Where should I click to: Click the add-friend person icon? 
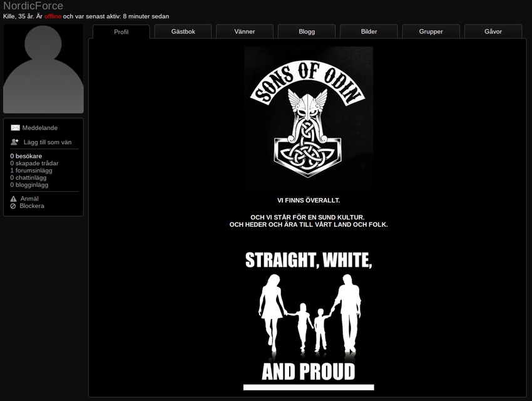point(15,142)
